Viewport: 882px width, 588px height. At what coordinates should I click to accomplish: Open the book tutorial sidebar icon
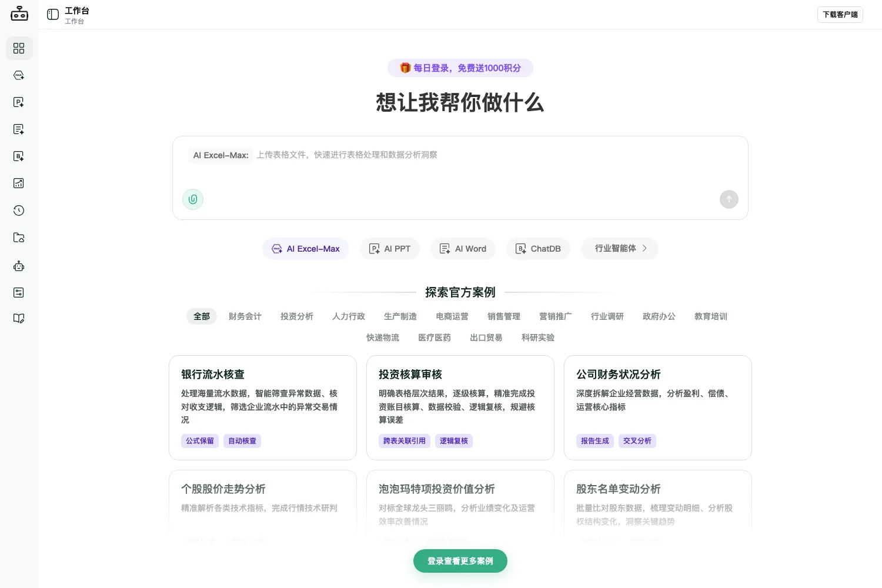[19, 319]
